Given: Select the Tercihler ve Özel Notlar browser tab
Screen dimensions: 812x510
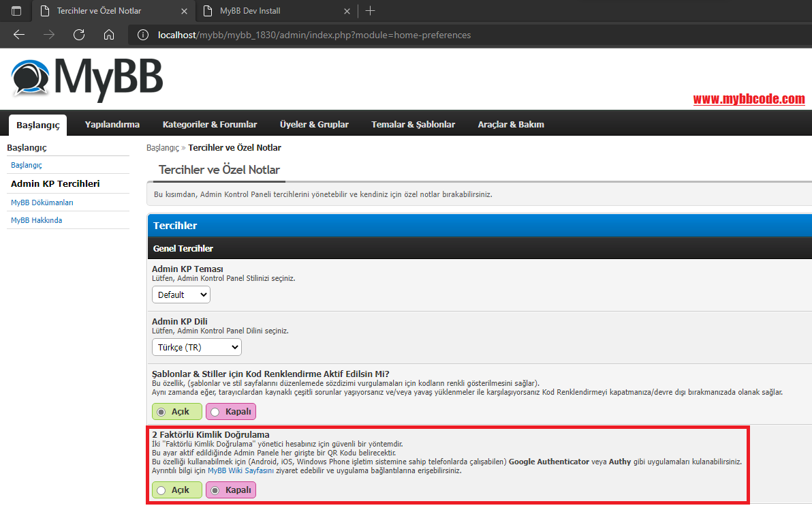Looking at the screenshot, I should click(113, 11).
